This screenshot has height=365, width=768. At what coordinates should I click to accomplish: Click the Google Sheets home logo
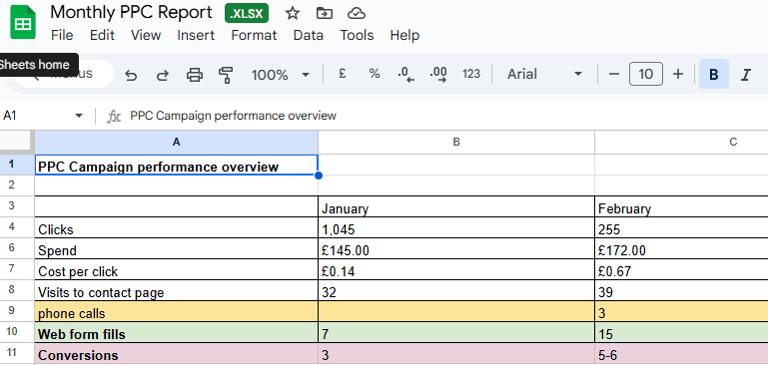23,22
